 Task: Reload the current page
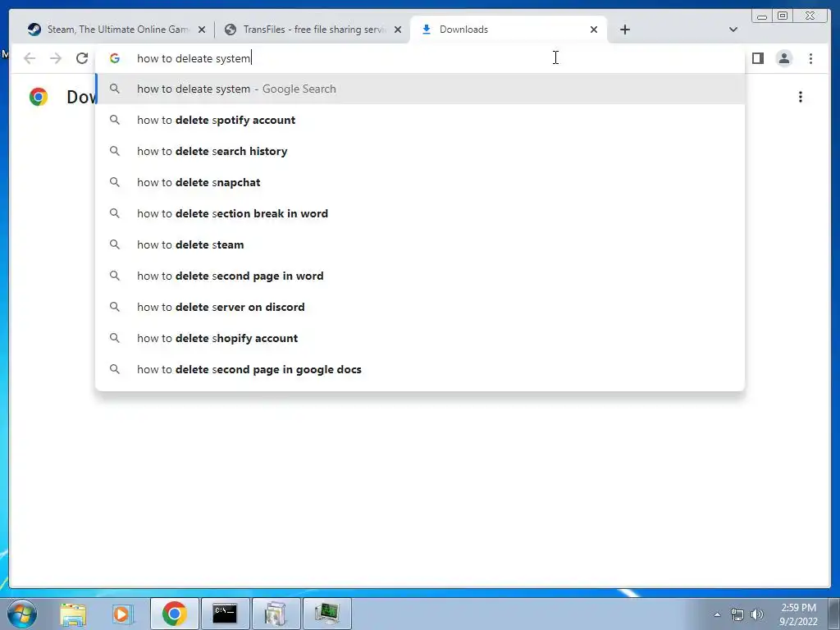point(82,58)
